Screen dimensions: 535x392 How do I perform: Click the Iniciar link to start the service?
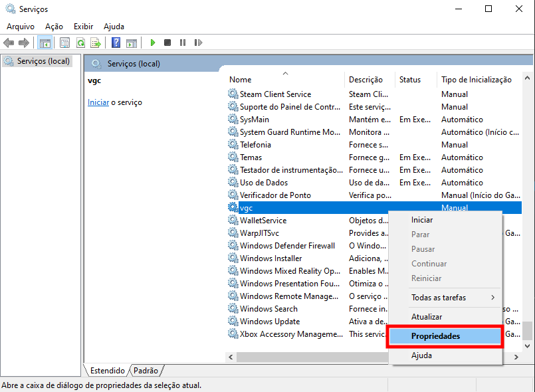point(98,102)
